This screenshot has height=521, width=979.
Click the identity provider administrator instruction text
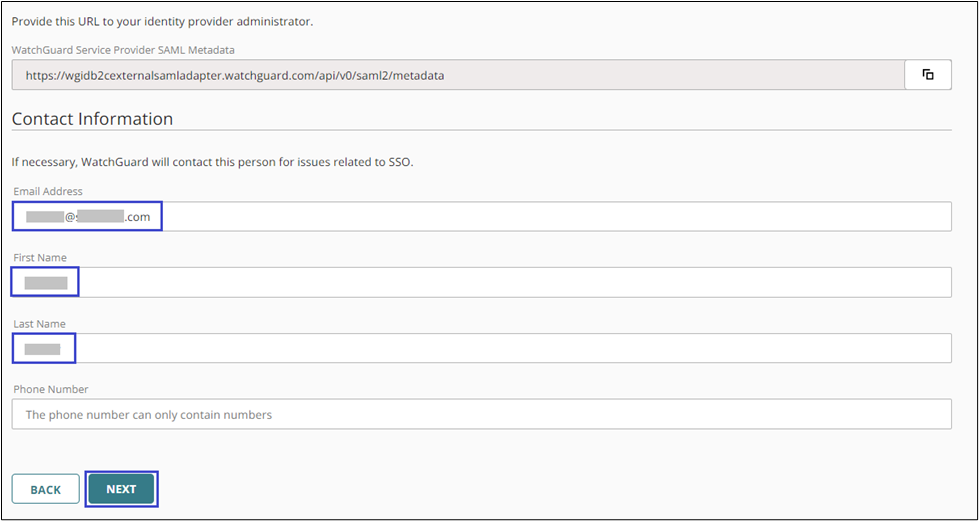pos(162,21)
